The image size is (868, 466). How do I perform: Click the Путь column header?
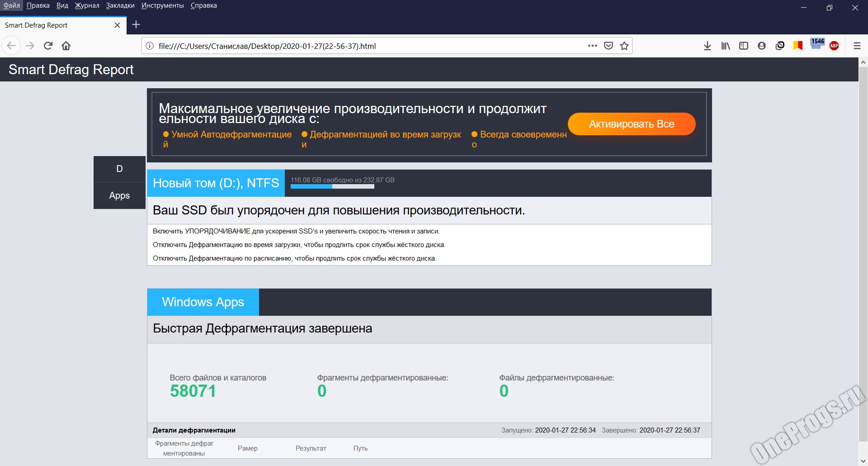(x=360, y=448)
